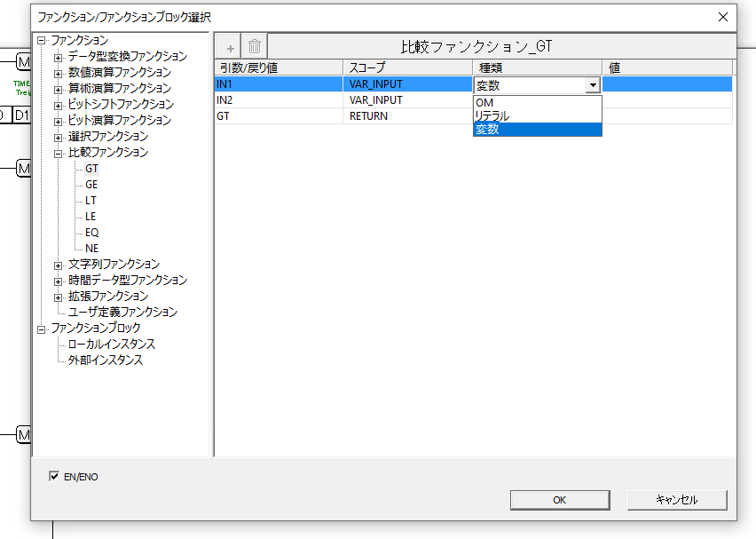The image size is (756, 539).
Task: Select ローカルインスタンス under function blocks
Action: pos(112,345)
